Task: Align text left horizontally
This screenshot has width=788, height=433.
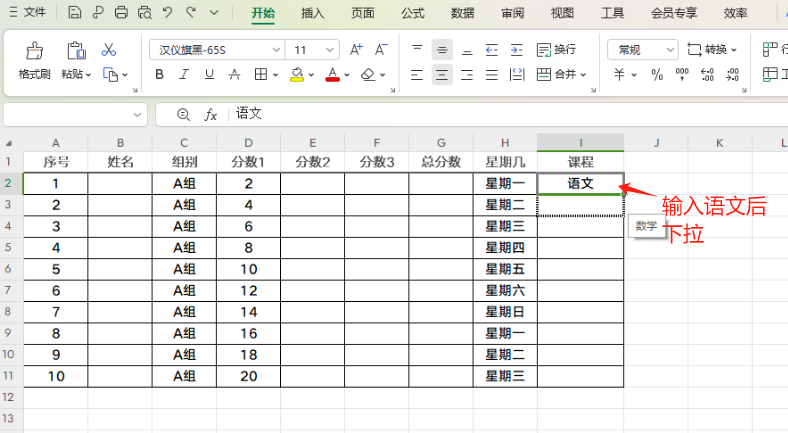Action: coord(417,75)
